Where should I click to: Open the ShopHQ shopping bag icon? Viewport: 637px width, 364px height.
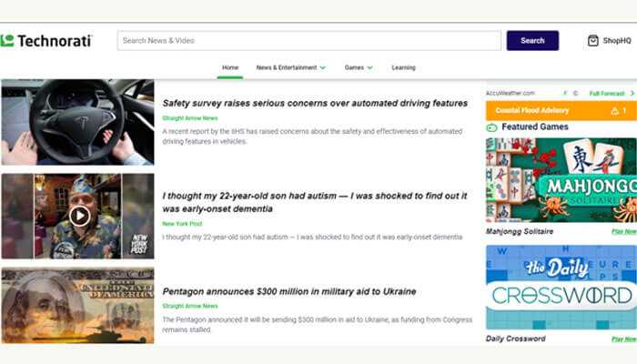(592, 40)
